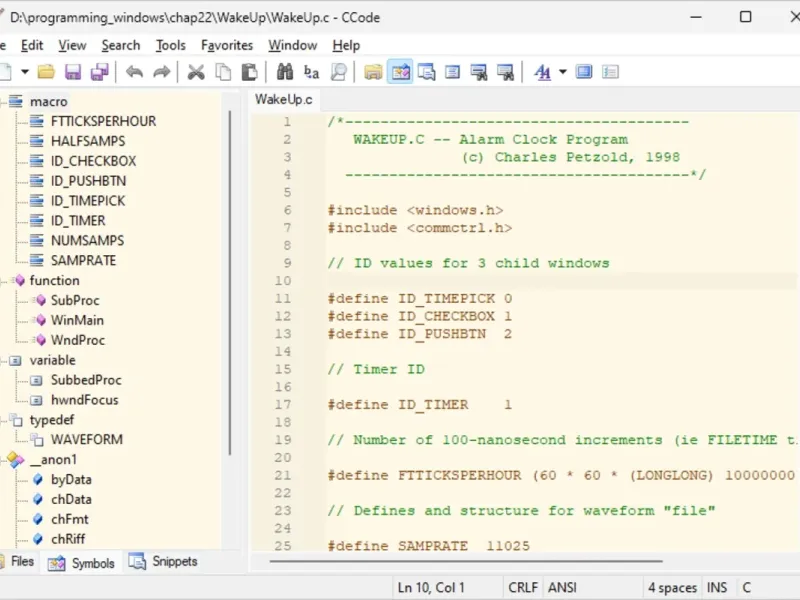Image resolution: width=800 pixels, height=600 pixels.
Task: Undo the last edit using toolbar arrow
Action: point(134,72)
